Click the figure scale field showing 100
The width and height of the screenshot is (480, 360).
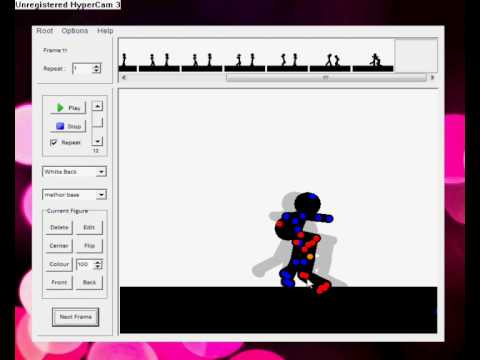click(x=85, y=264)
